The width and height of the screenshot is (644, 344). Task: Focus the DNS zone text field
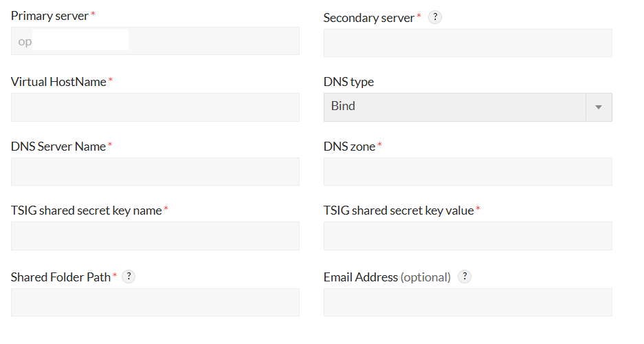coord(467,171)
